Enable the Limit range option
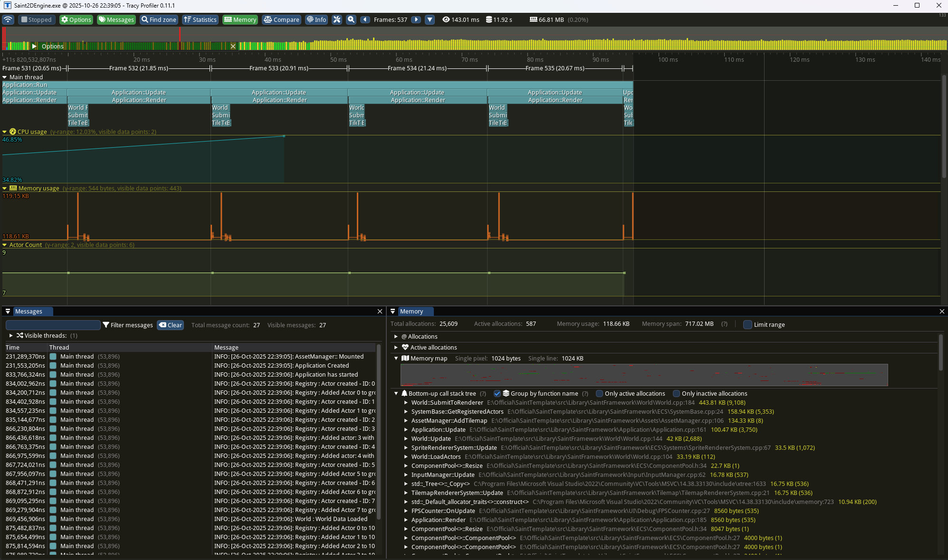 click(x=747, y=324)
